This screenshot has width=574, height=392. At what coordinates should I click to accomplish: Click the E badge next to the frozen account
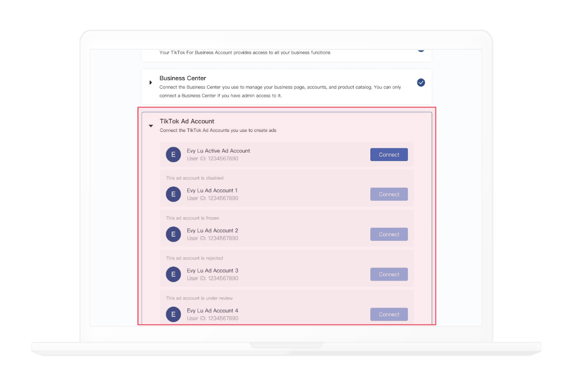(x=173, y=234)
